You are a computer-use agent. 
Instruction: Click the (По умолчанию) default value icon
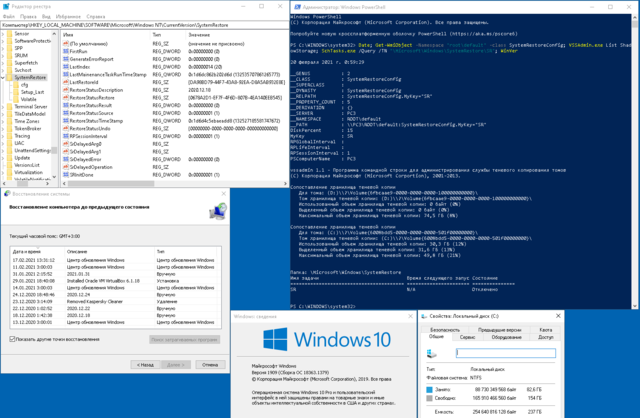coord(66,44)
